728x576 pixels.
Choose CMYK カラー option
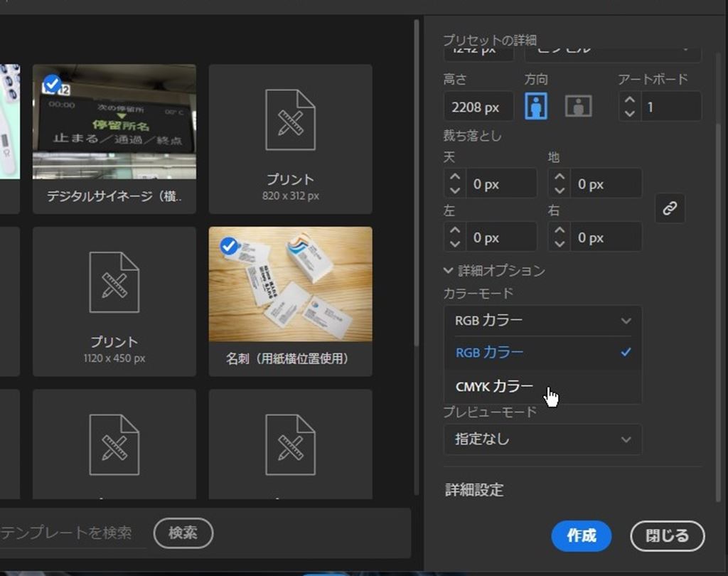coord(494,386)
